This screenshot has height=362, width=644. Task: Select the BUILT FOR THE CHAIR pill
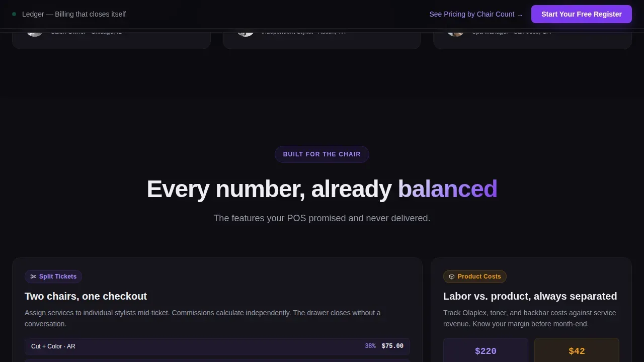click(322, 154)
